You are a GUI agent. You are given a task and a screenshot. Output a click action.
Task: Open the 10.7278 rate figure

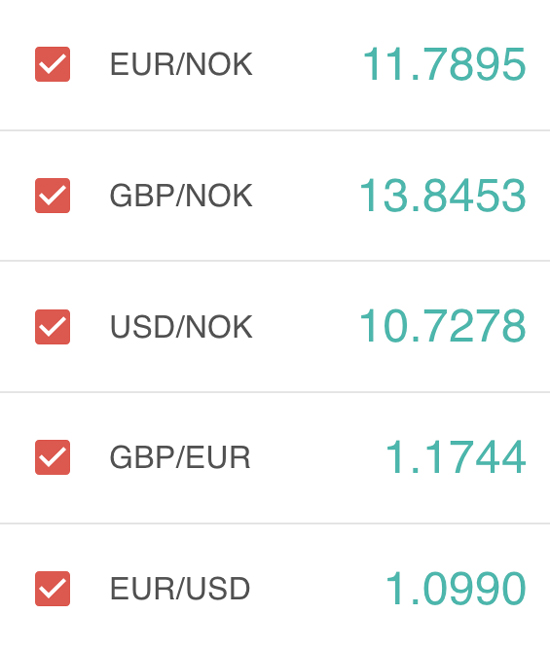click(x=443, y=326)
